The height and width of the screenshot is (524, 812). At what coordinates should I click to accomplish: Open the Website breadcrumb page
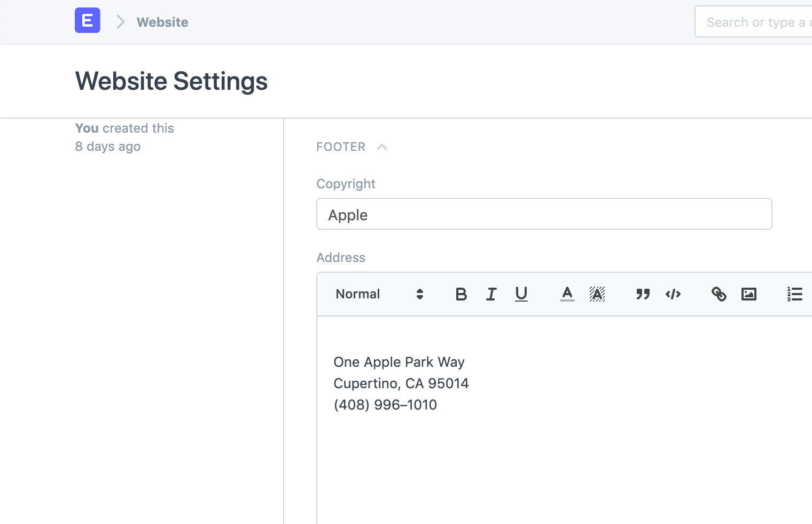point(162,22)
